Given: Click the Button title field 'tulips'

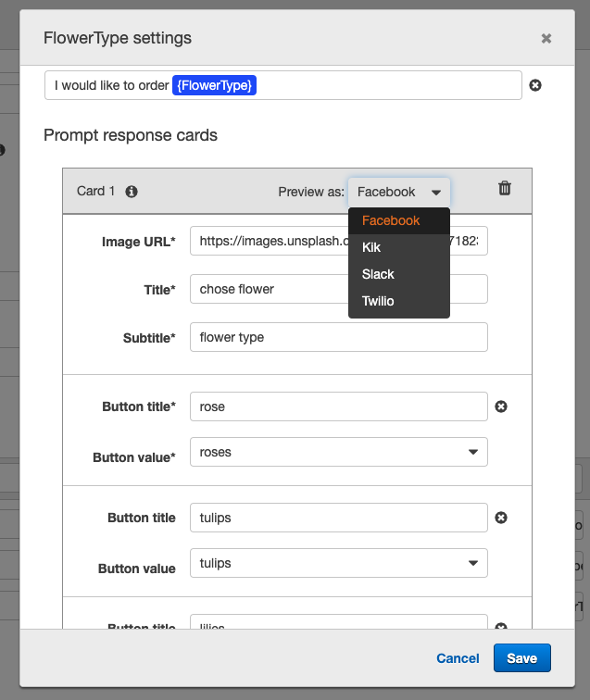Looking at the screenshot, I should coord(339,518).
